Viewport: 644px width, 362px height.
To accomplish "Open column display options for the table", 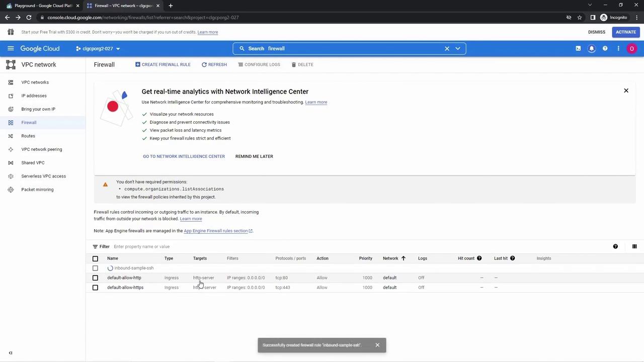I will click(634, 246).
